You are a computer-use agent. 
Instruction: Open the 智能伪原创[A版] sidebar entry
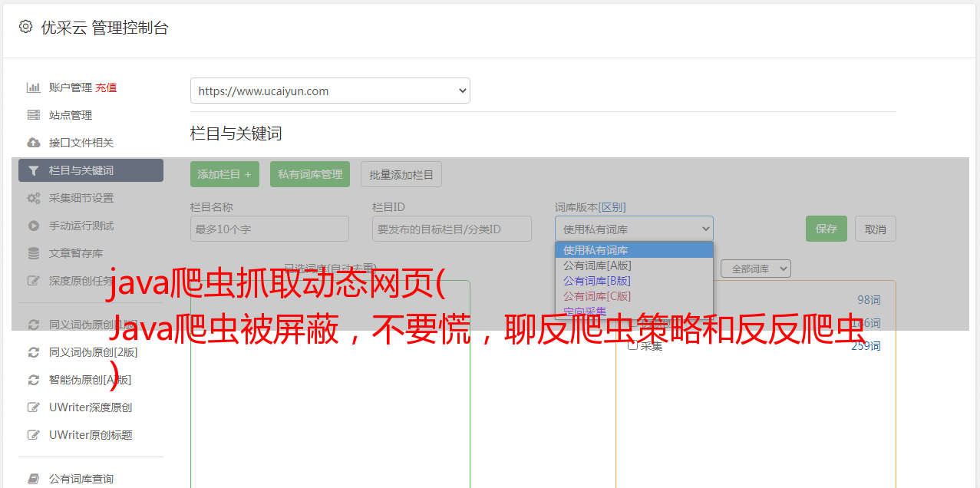91,380
